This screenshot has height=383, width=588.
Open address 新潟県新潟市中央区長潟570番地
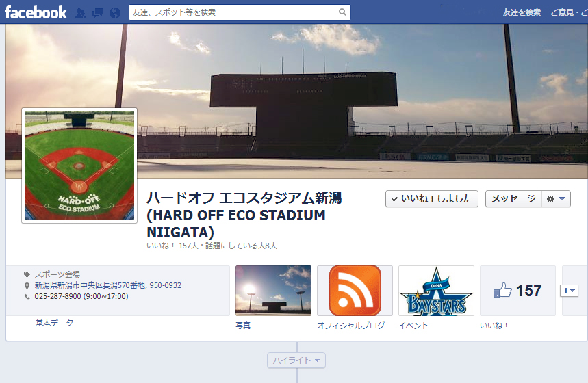(x=108, y=285)
